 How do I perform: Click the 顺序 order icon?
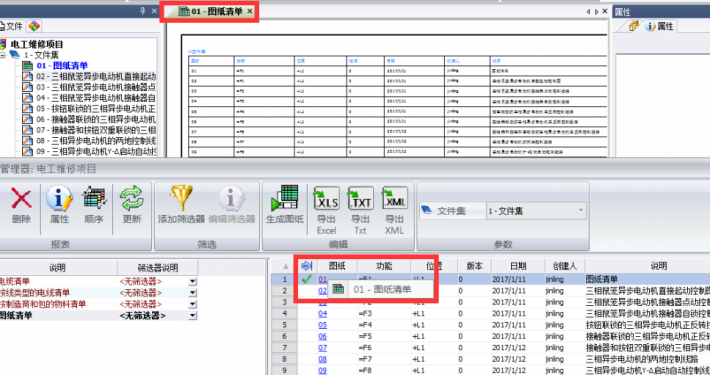94,199
